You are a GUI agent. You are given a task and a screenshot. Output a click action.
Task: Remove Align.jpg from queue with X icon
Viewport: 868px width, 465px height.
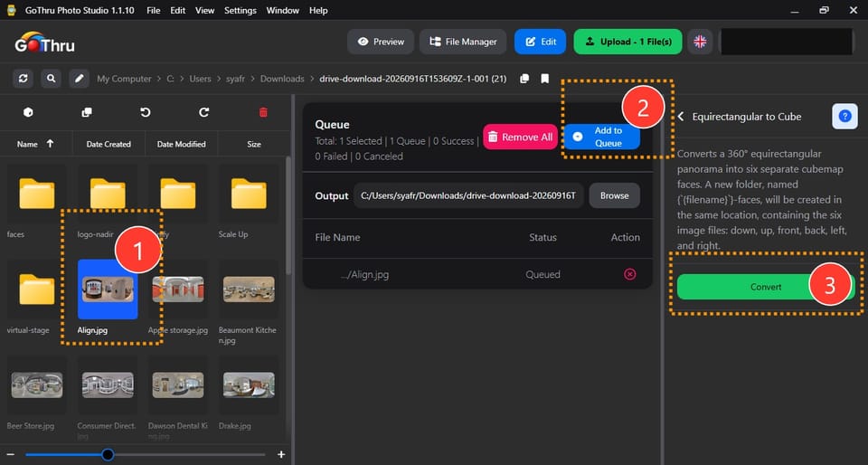pyautogui.click(x=630, y=274)
